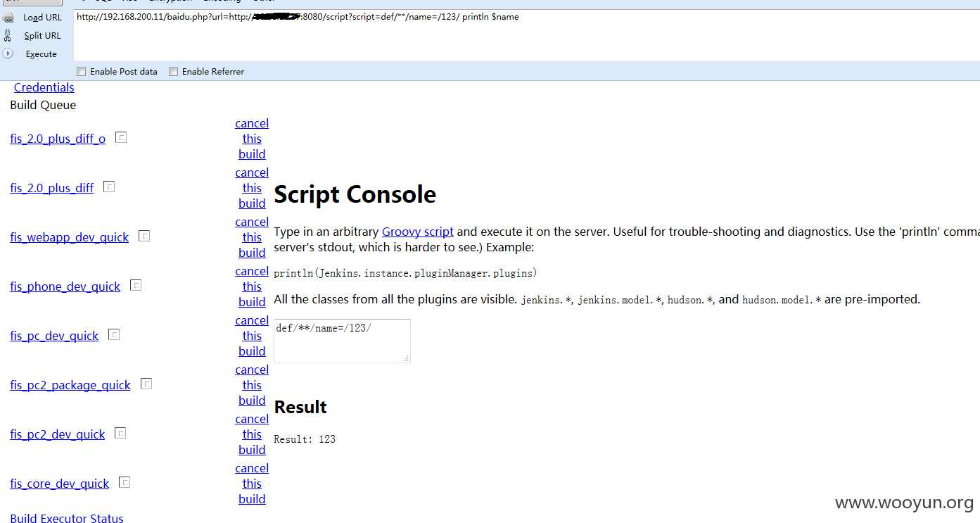The width and height of the screenshot is (980, 523).
Task: Open the fis_phone_dev_quick build link
Action: (65, 286)
